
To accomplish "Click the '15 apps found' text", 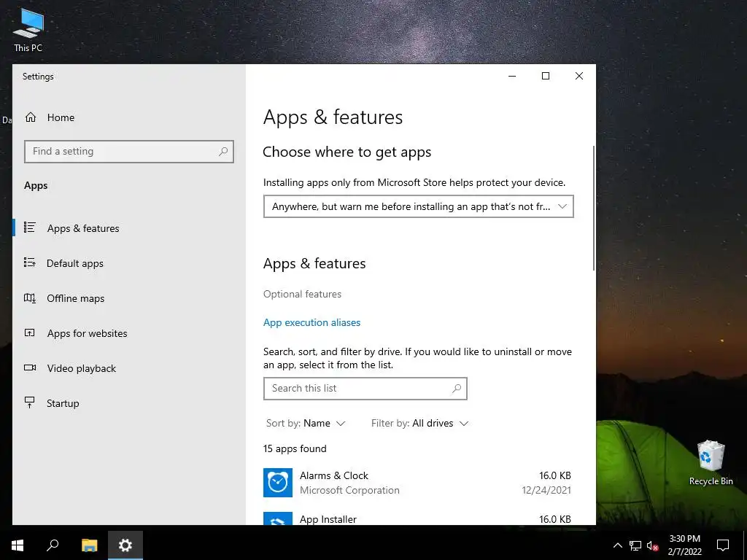I will tap(295, 448).
